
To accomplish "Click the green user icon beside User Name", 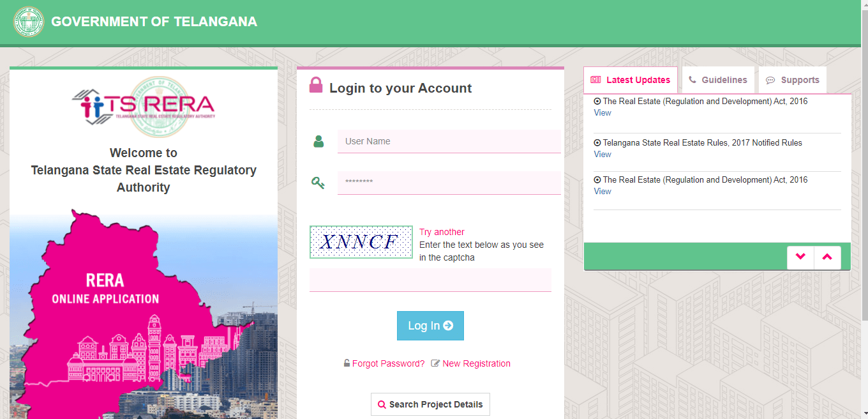I will click(318, 141).
